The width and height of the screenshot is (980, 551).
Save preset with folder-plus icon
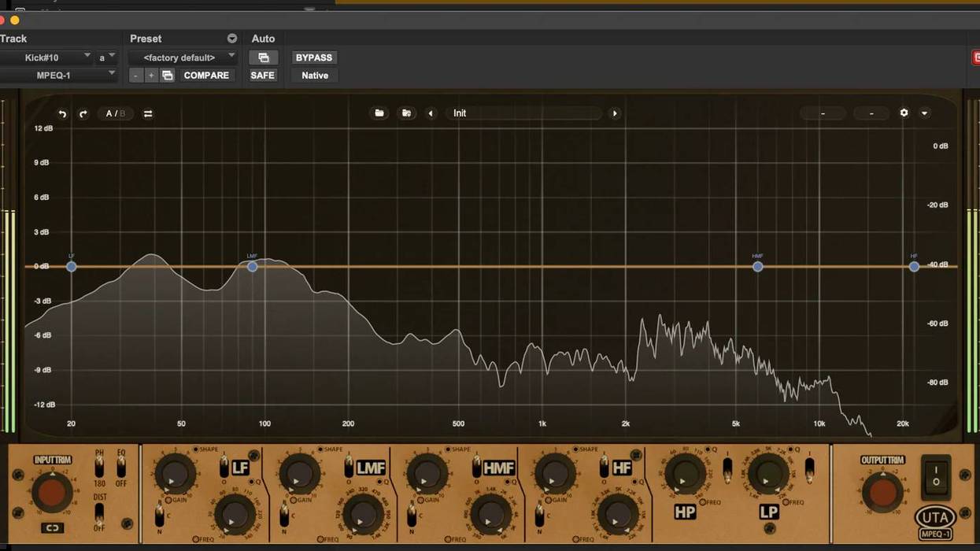pyautogui.click(x=406, y=113)
